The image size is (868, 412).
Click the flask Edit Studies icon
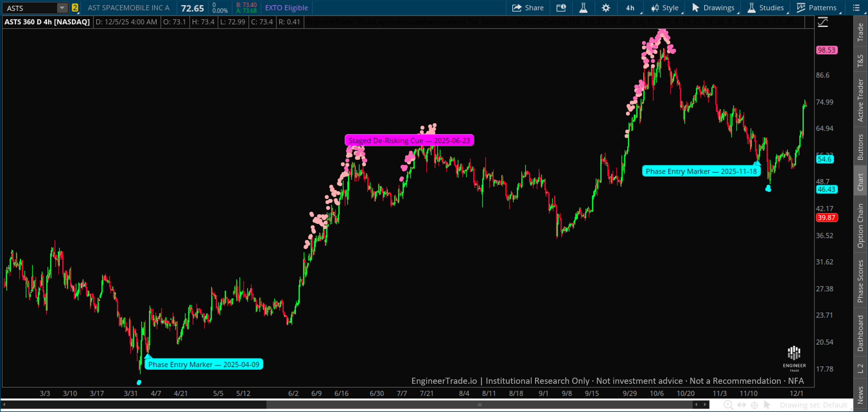click(x=583, y=8)
